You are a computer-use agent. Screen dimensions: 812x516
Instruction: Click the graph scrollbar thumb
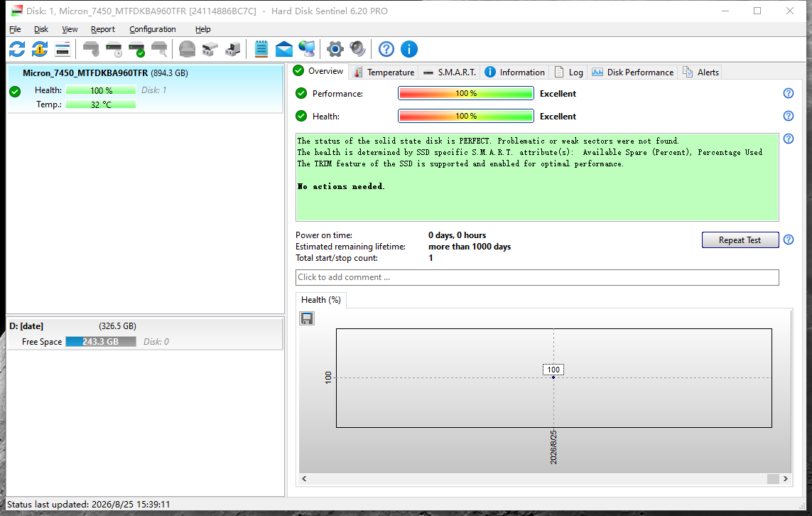point(773,479)
